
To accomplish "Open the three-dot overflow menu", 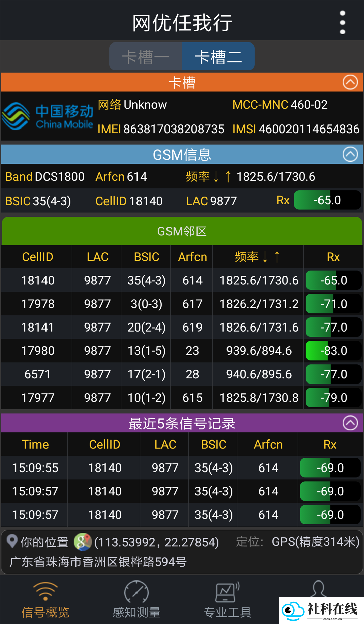I will [343, 23].
